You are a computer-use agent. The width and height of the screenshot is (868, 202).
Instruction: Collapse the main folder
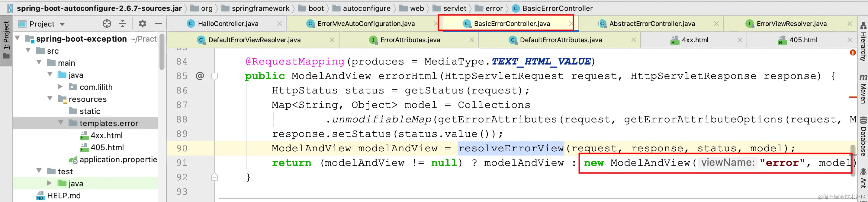40,62
